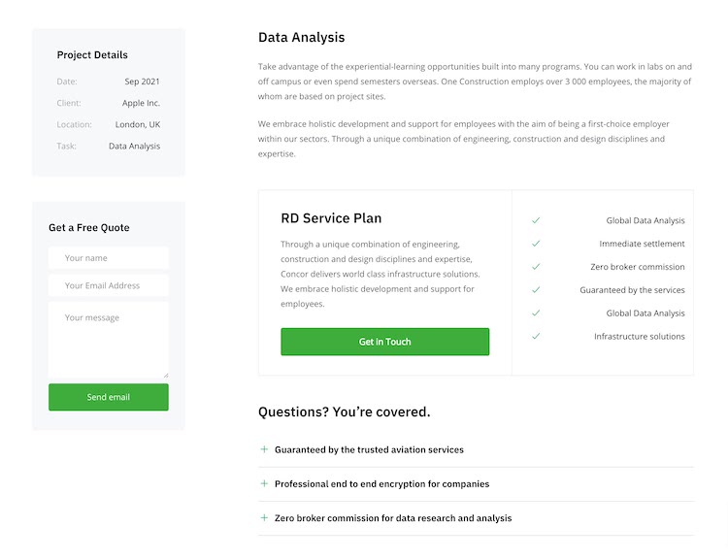The image size is (728, 560).
Task: Expand Professional end to end encryption question
Action: coord(381,484)
